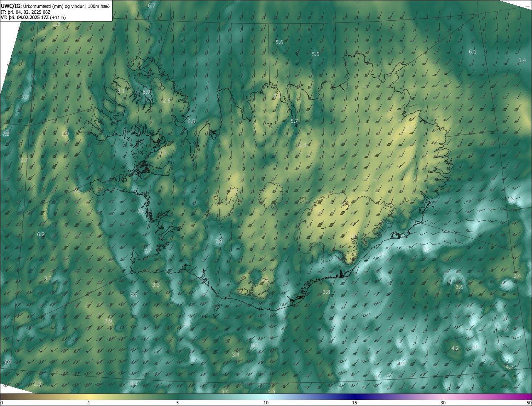Click the 6.1 value label
This screenshot has height=406, width=532.
473,51
